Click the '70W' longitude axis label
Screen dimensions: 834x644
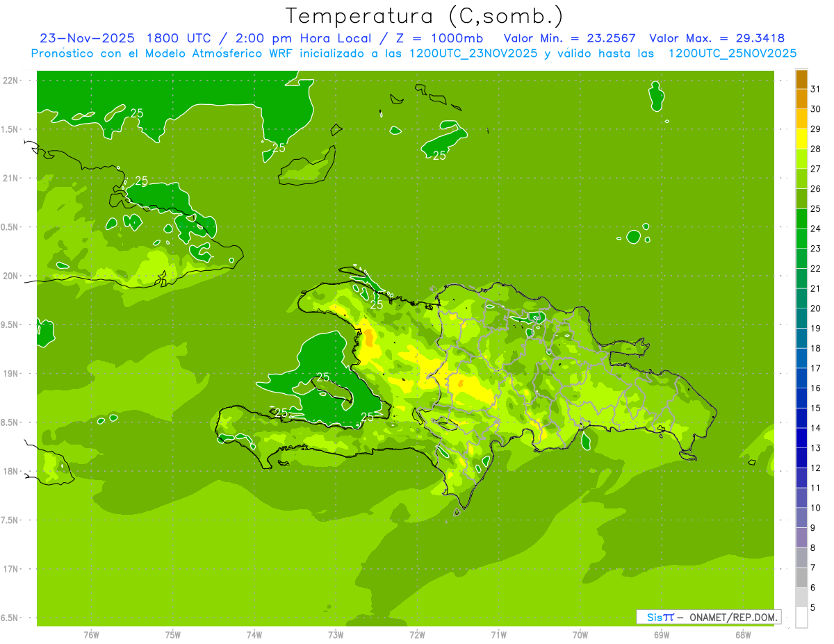[580, 634]
